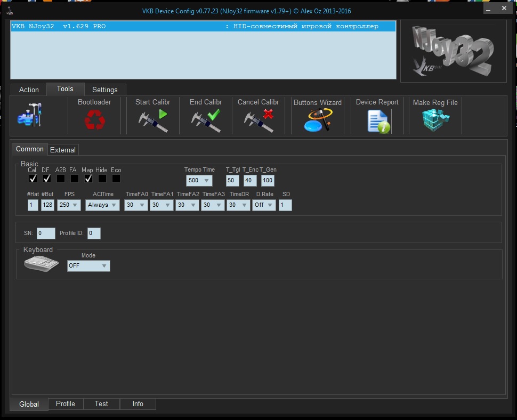Switch to the Tools tab

coord(65,88)
